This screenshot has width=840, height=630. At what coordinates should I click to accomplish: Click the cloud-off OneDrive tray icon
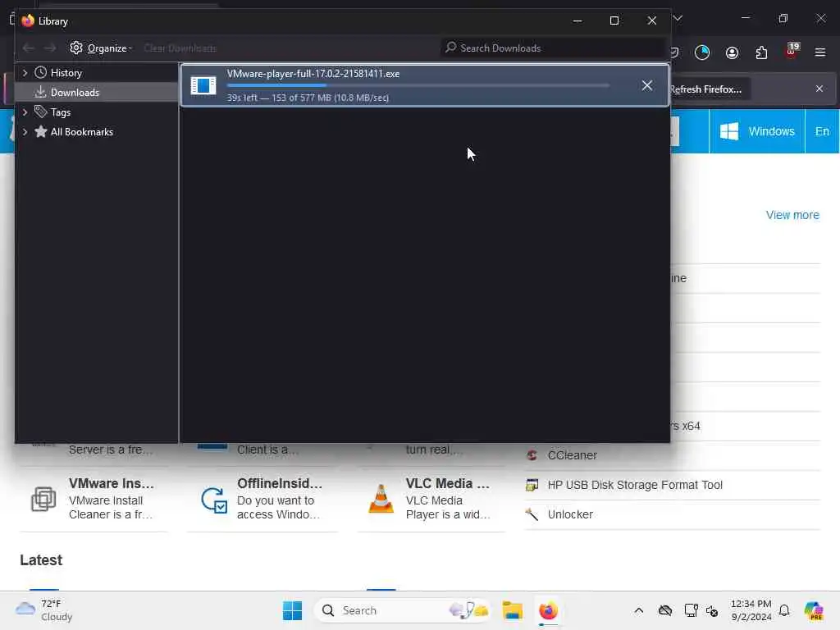point(664,610)
